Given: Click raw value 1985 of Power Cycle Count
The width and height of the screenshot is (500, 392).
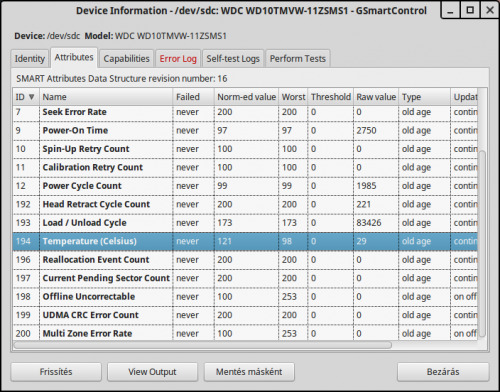Looking at the screenshot, I should point(366,186).
